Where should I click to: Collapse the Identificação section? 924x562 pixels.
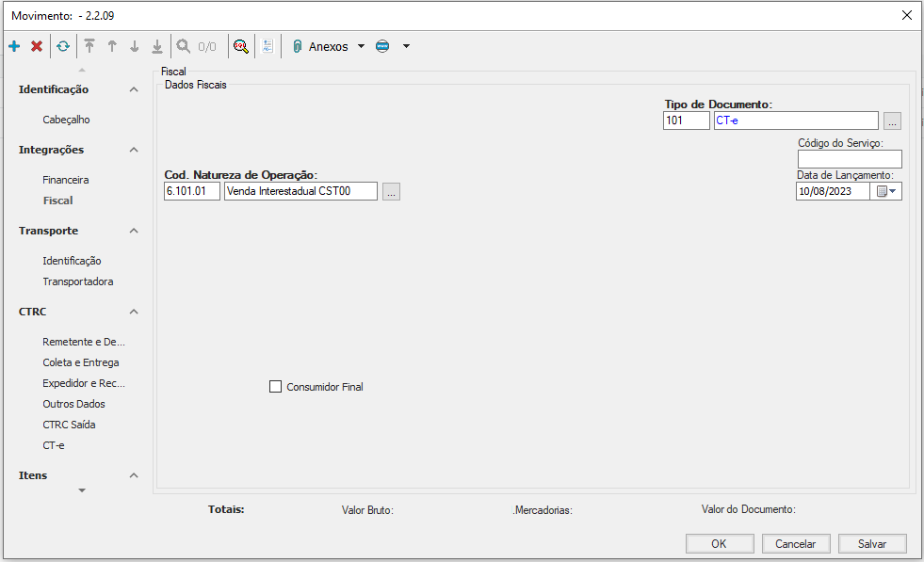pos(134,89)
